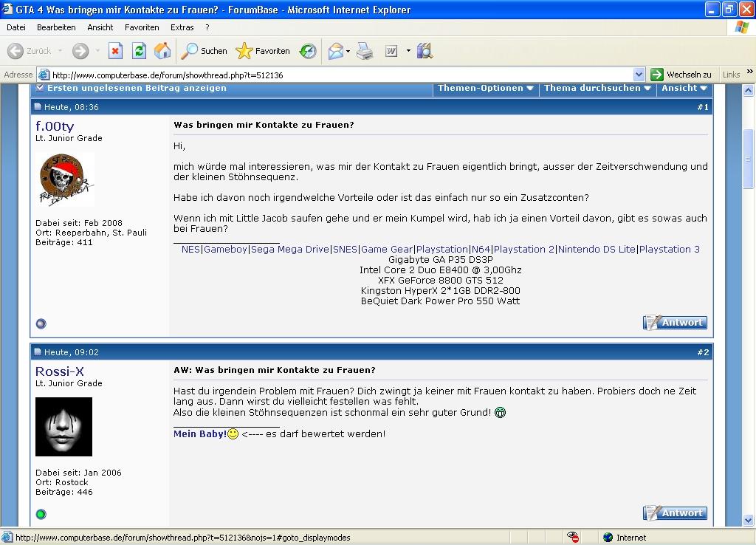Click the N64 signature link
Screen dimensions: 756x545
[481, 250]
